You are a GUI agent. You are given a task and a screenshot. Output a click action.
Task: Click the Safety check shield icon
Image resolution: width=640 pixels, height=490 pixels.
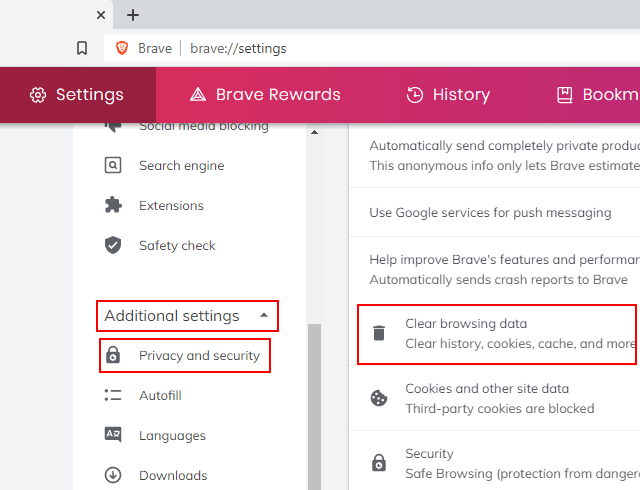tap(113, 245)
